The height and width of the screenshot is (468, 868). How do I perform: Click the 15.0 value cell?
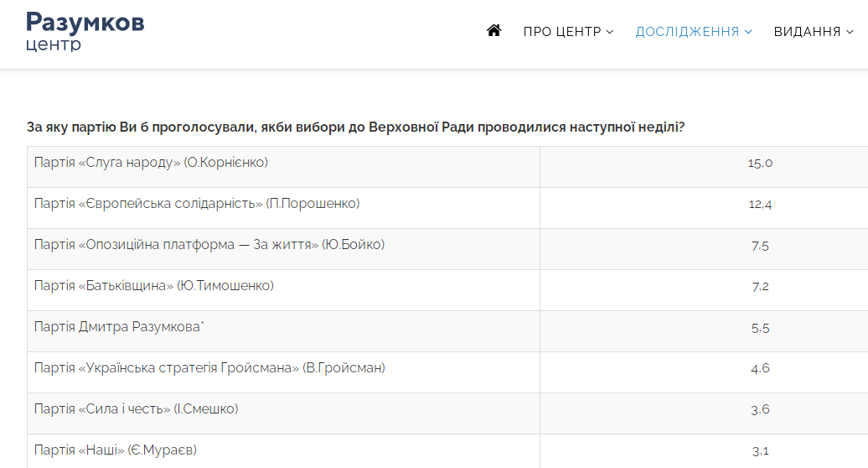(704, 167)
